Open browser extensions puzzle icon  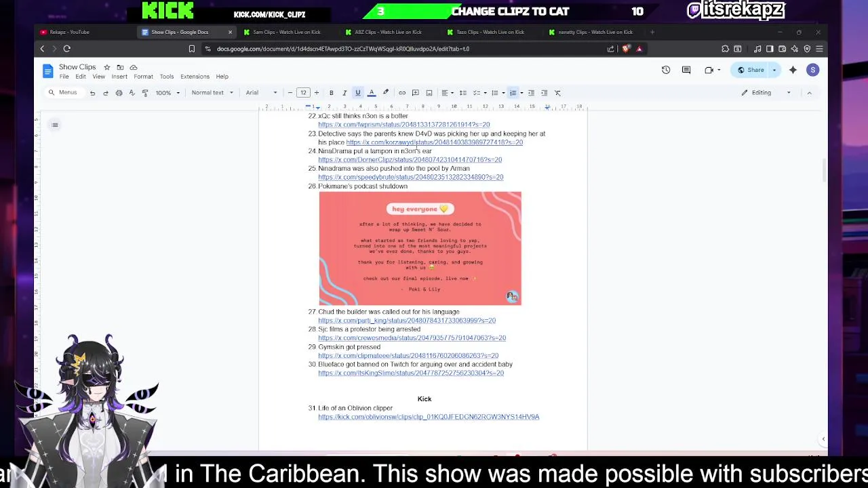pyautogui.click(x=725, y=49)
